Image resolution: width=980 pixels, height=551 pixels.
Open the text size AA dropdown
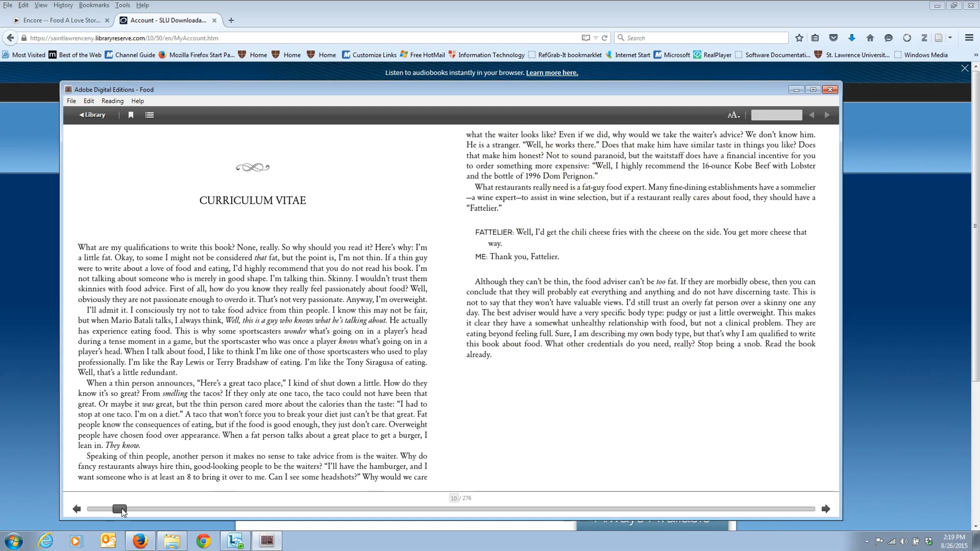pyautogui.click(x=733, y=115)
